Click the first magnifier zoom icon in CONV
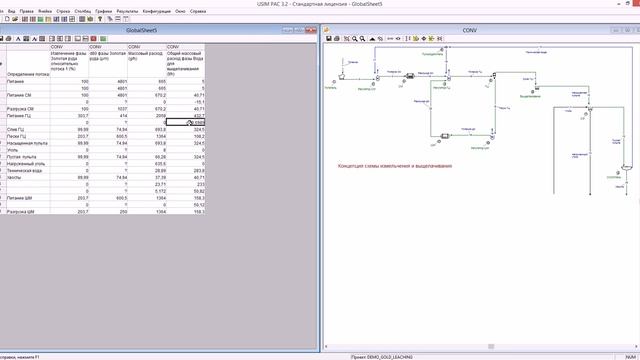The width and height of the screenshot is (640, 360). pos(355,39)
